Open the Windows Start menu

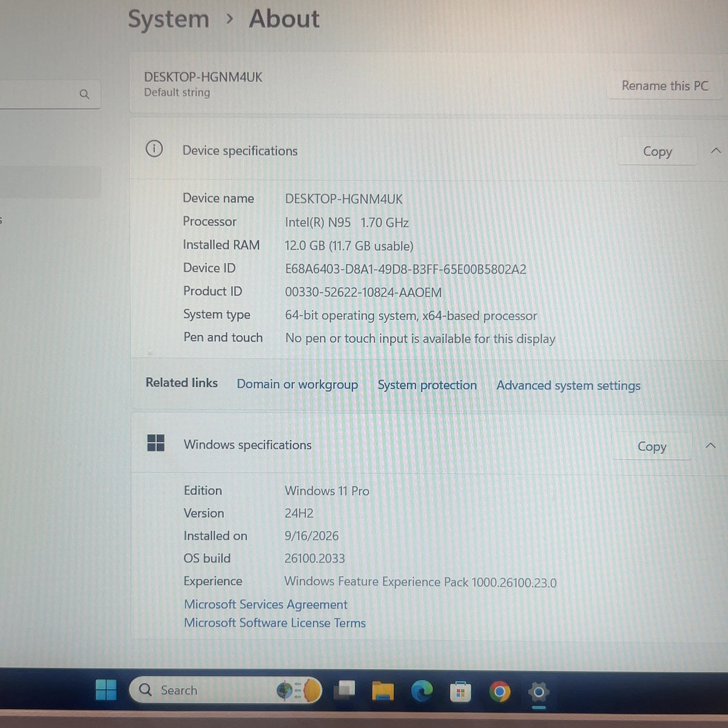click(x=106, y=690)
